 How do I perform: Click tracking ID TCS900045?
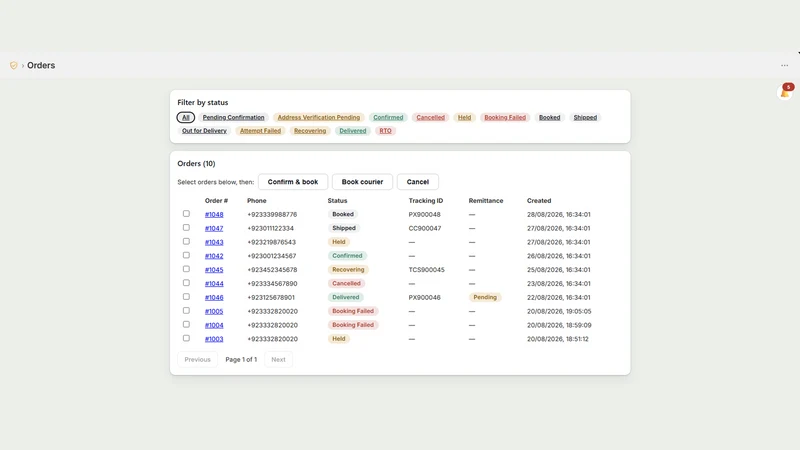tap(426, 269)
